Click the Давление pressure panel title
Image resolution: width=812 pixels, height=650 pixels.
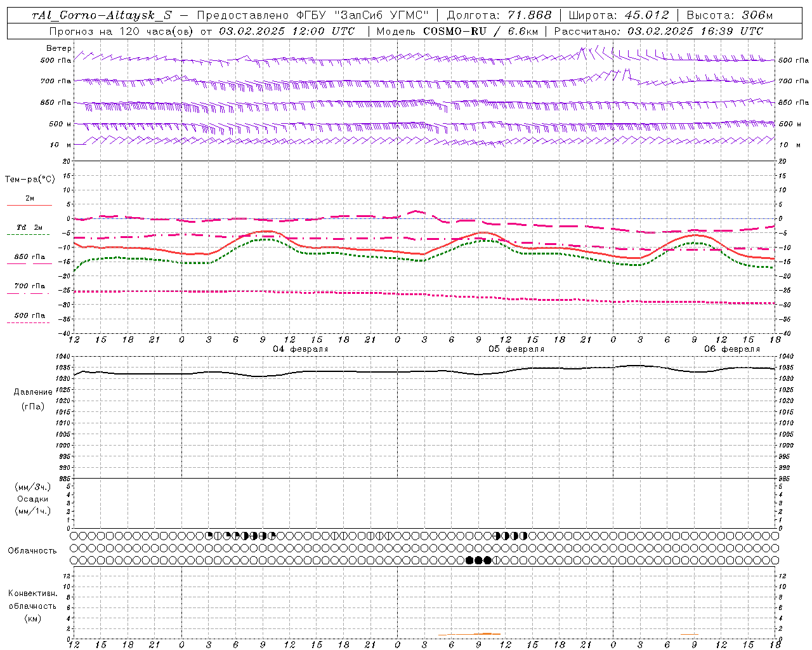[33, 392]
